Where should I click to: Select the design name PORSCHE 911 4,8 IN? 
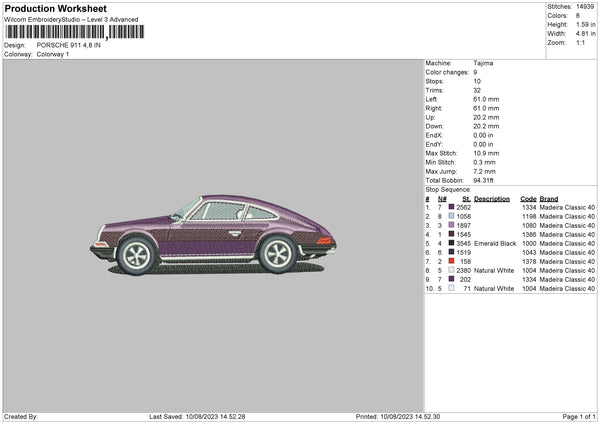click(x=69, y=45)
